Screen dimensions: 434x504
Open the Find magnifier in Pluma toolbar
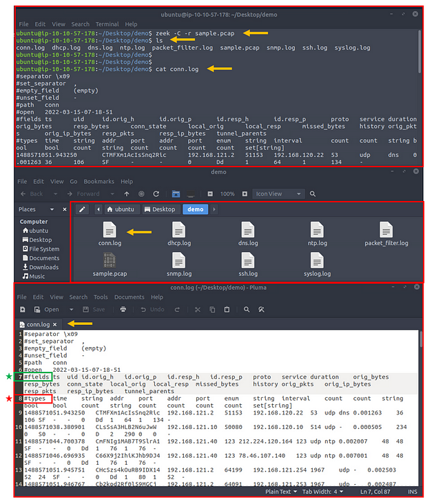tap(247, 309)
